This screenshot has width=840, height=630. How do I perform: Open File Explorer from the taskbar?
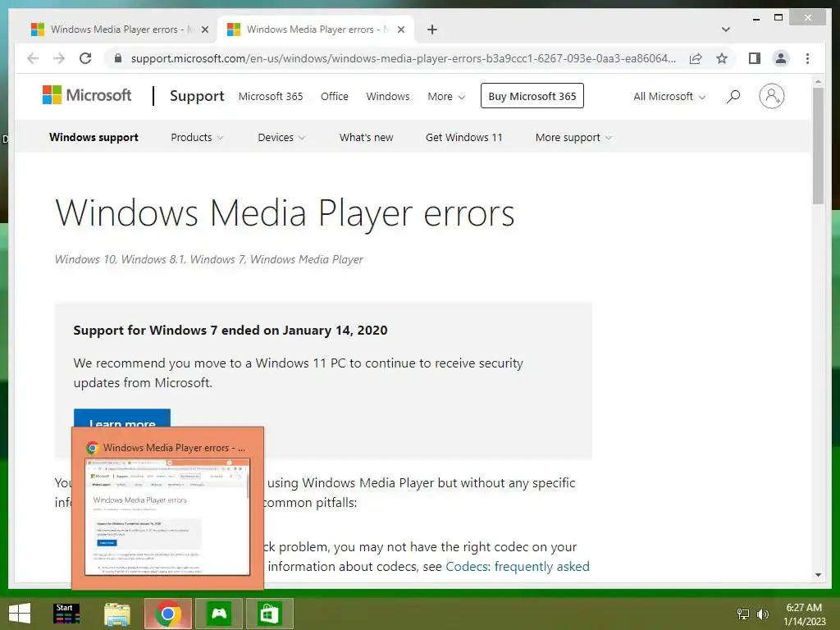click(x=116, y=614)
